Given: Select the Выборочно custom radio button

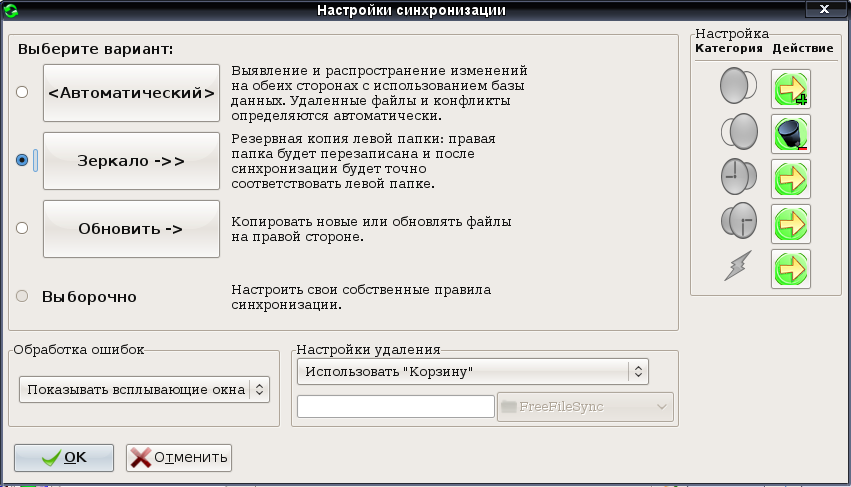Looking at the screenshot, I should pyautogui.click(x=22, y=296).
